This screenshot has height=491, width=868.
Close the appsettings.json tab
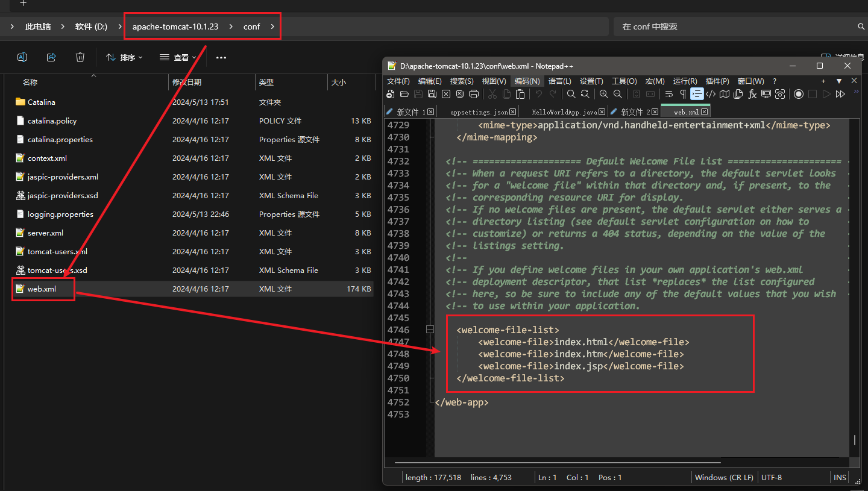(x=513, y=112)
